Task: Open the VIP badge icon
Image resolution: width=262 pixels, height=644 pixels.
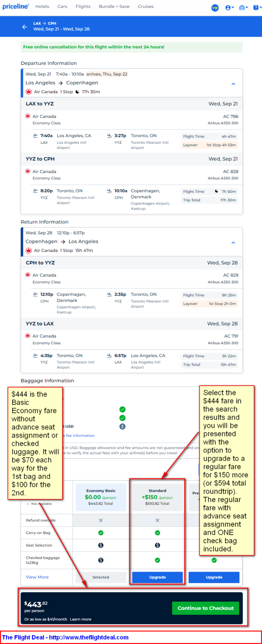Action: (x=215, y=7)
